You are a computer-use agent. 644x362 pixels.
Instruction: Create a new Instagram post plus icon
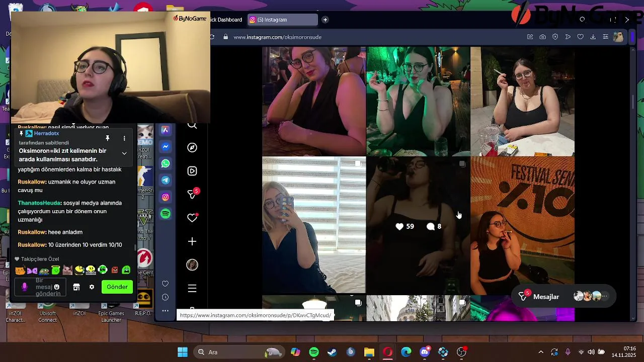click(x=192, y=241)
